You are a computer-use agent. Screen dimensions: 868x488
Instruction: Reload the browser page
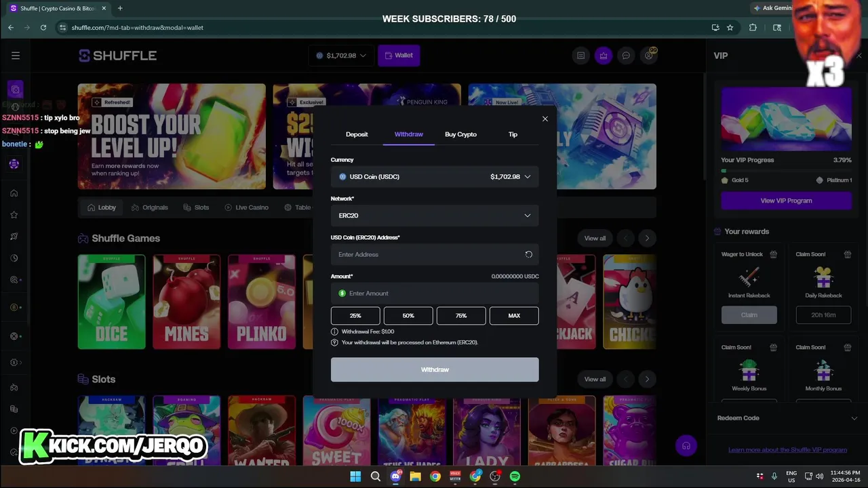tap(43, 27)
